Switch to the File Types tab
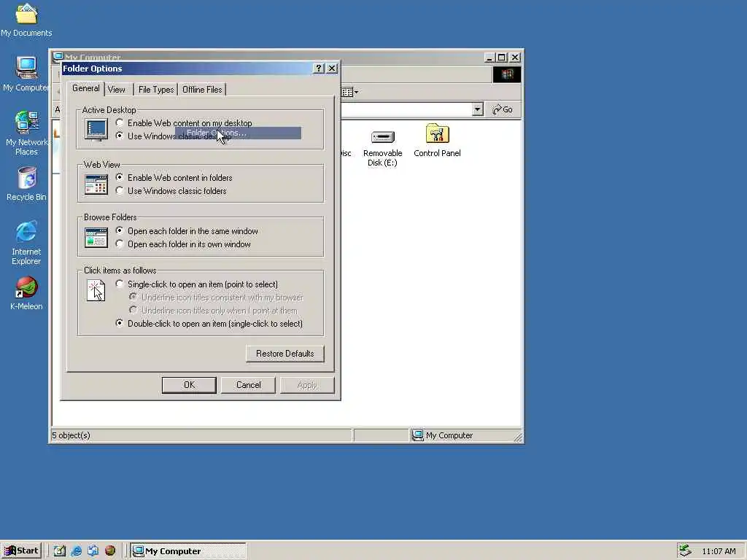Screen dimensions: 747x560 click(156, 90)
